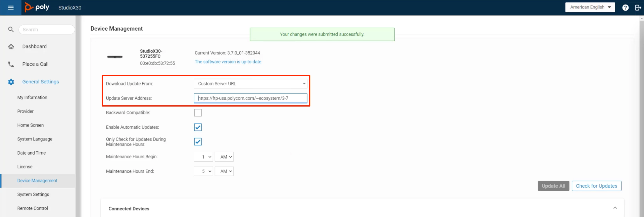
Task: Click the Place a Call phone icon
Action: tap(11, 64)
